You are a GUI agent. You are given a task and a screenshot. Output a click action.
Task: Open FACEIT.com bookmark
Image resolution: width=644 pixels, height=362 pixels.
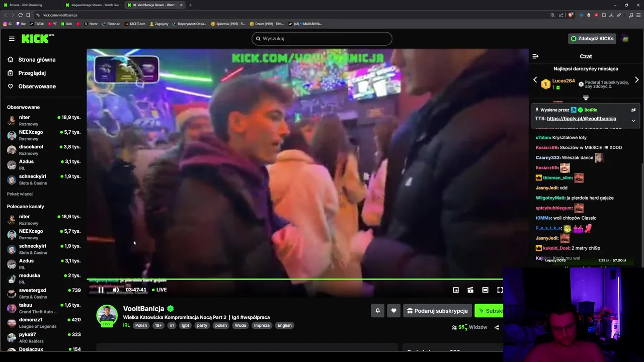point(135,24)
